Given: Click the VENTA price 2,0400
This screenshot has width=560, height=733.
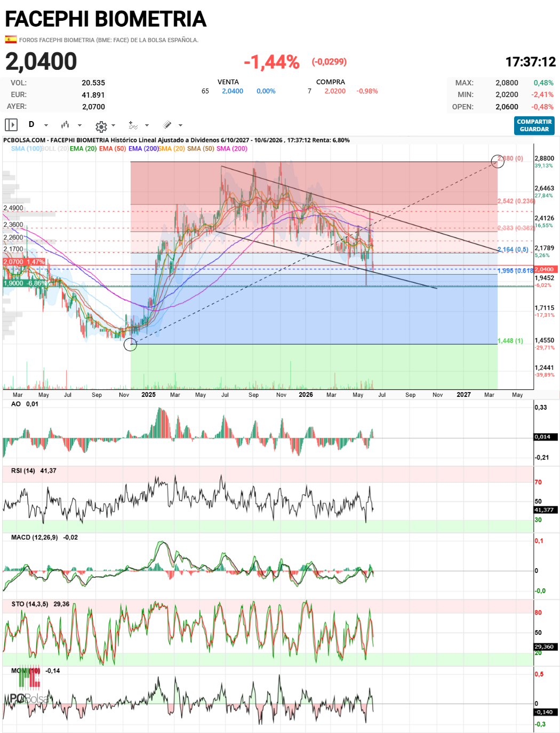Looking at the screenshot, I should pyautogui.click(x=233, y=91).
